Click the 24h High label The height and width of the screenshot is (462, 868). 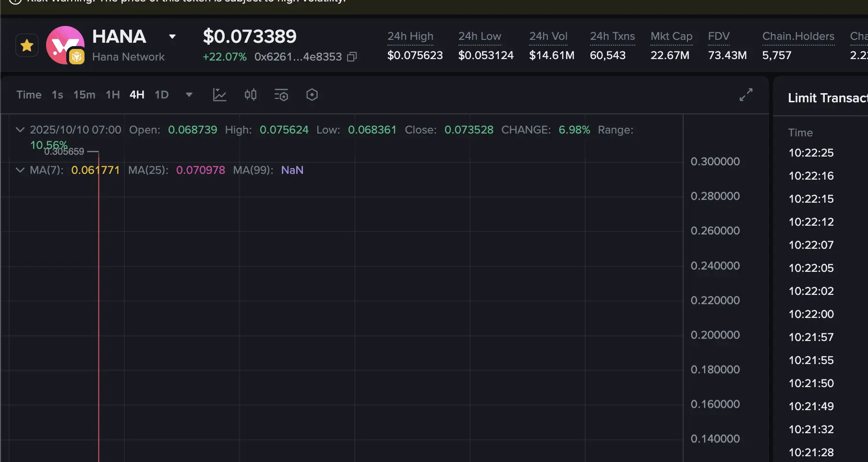point(410,36)
